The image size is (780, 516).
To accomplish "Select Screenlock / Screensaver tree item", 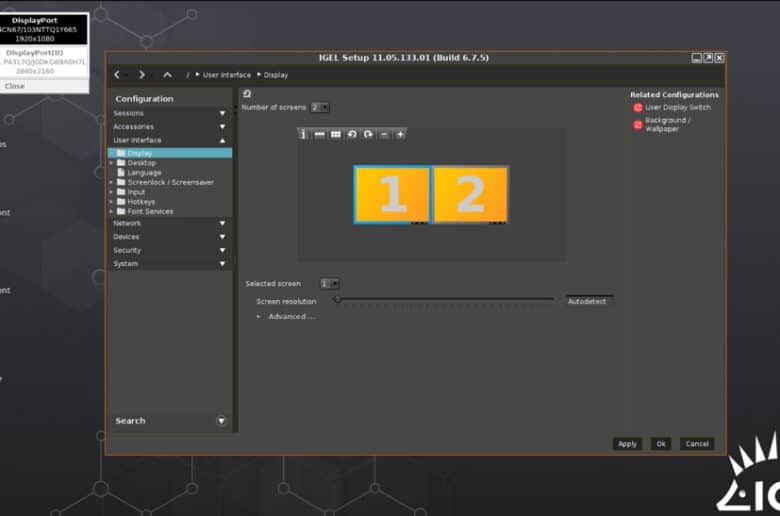I will [x=171, y=182].
